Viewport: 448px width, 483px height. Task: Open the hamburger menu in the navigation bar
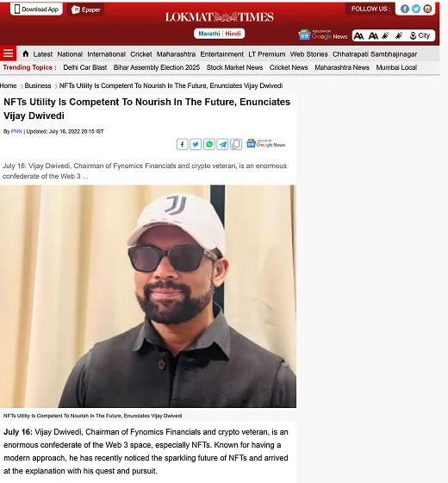coord(8,53)
